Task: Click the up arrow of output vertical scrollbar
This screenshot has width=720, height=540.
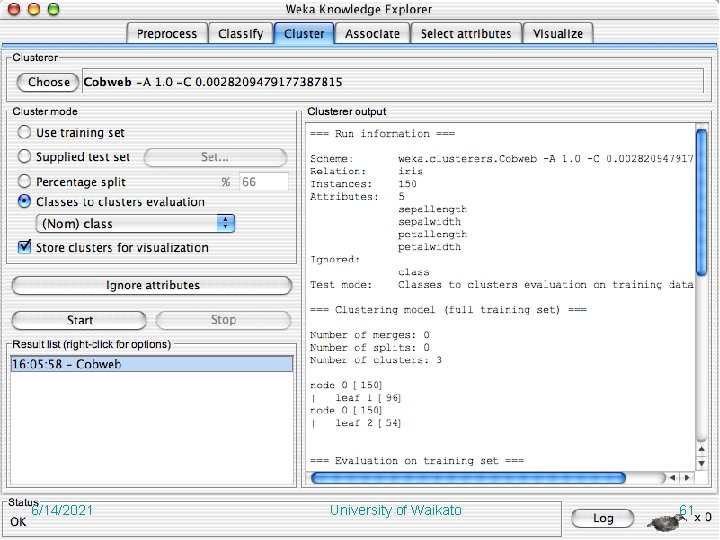Action: [x=701, y=449]
